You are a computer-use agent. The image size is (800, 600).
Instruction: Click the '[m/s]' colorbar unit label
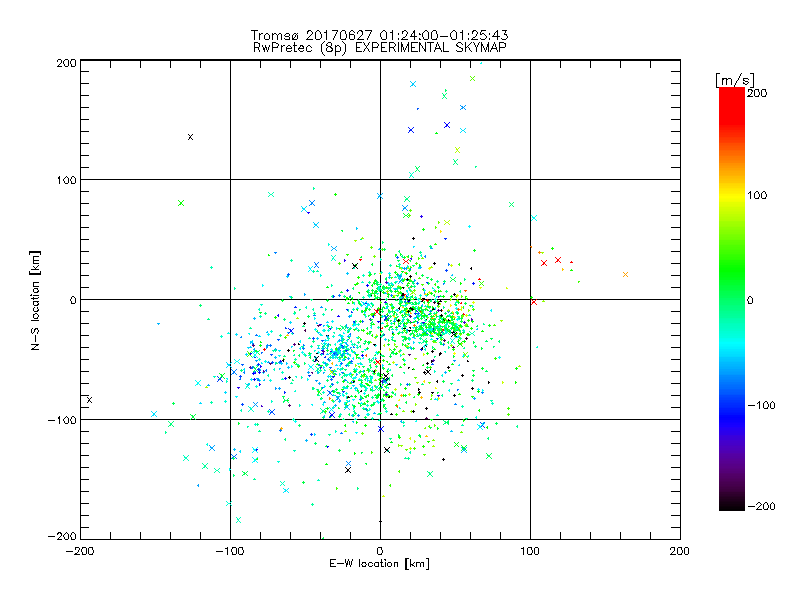click(735, 80)
